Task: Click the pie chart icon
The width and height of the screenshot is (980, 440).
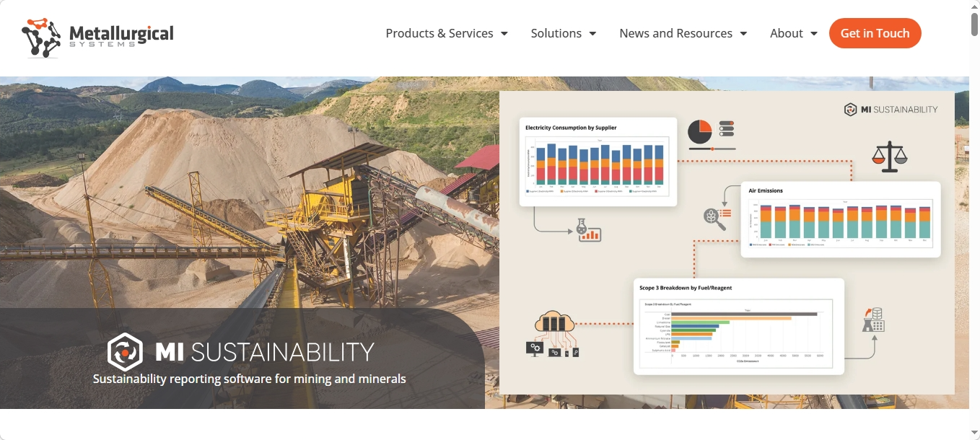Action: click(x=699, y=132)
